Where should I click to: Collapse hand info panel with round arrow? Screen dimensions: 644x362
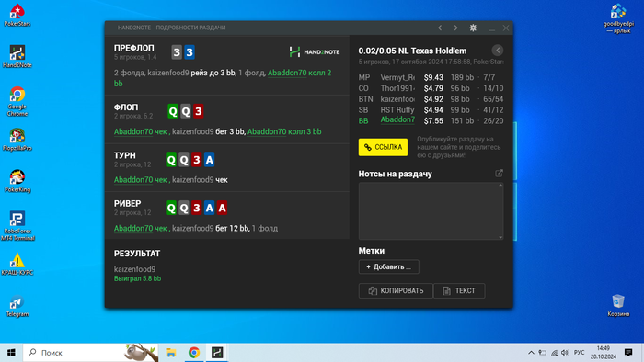coord(498,51)
